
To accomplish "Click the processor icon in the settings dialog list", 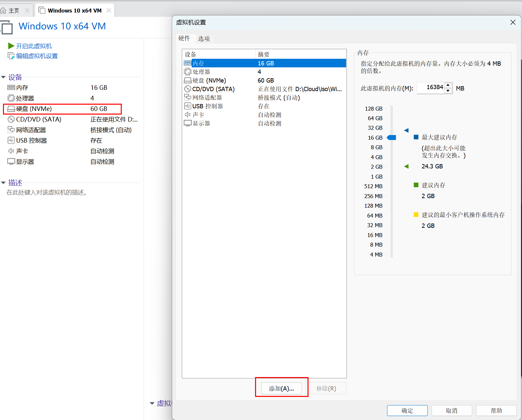I will tap(188, 72).
